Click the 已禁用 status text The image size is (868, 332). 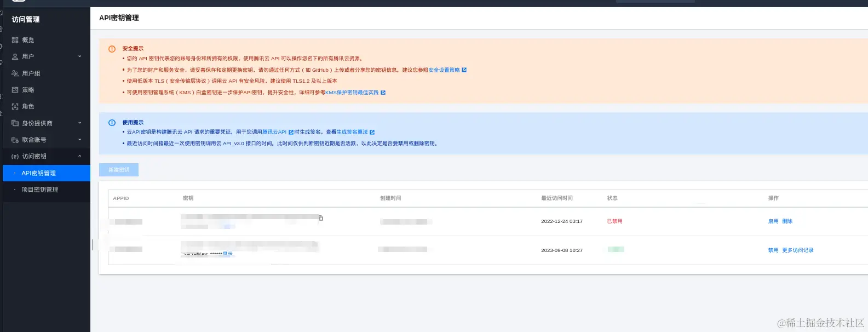615,221
